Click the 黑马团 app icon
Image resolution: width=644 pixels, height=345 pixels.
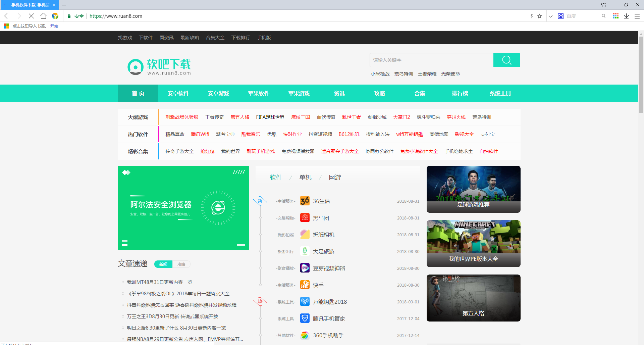pyautogui.click(x=305, y=218)
